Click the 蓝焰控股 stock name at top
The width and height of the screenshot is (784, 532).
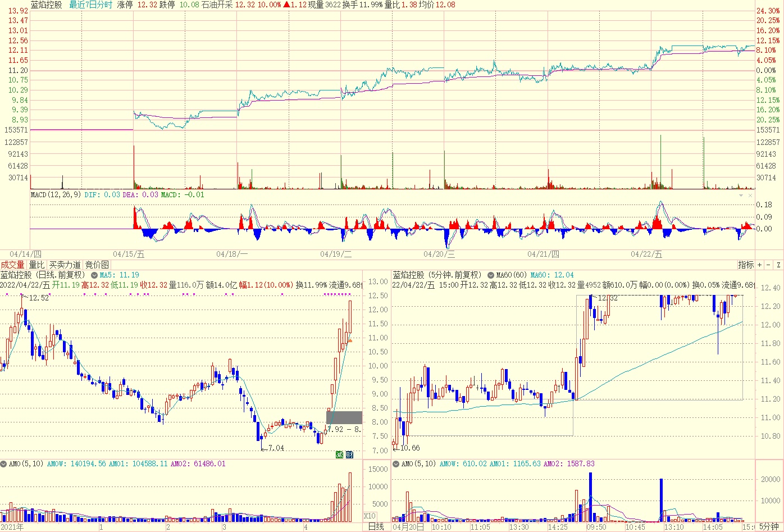point(47,4)
